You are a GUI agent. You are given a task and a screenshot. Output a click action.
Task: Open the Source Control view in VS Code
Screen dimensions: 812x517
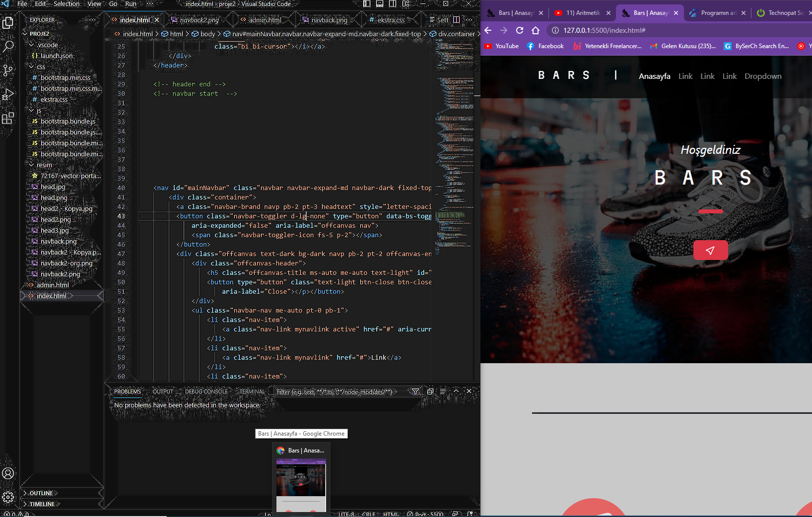(8, 70)
